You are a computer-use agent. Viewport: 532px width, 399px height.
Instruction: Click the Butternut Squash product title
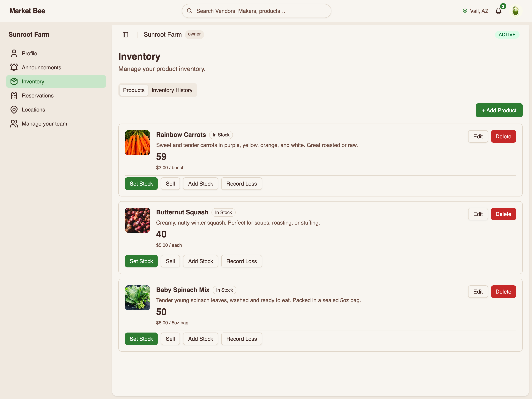click(182, 212)
